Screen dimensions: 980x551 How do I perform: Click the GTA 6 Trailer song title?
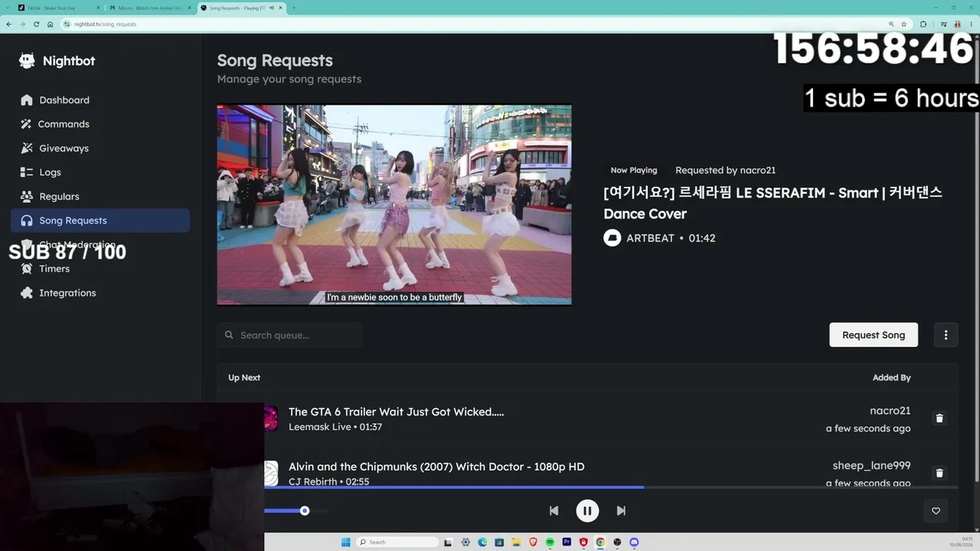pyautogui.click(x=396, y=412)
